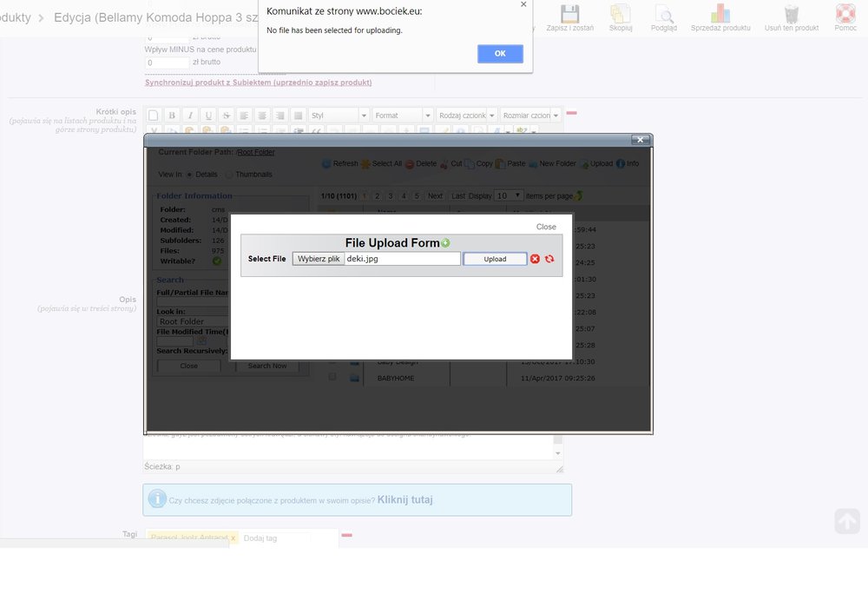Screen dimensions: 868x594
Task: Click Next in file list pagination
Action: 435,196
